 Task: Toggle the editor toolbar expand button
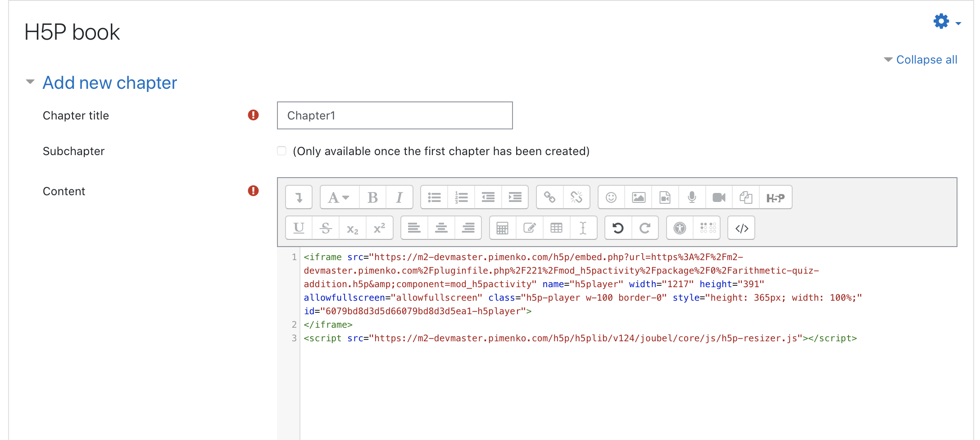click(299, 197)
